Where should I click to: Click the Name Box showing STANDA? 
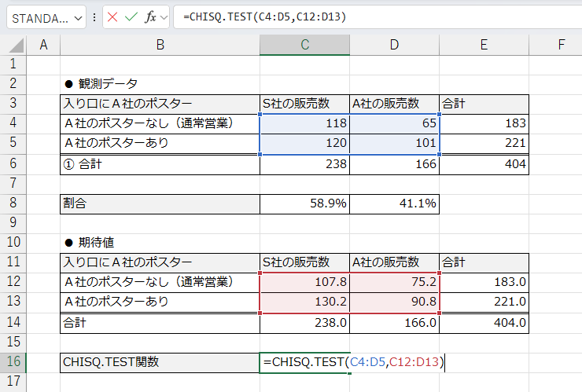(x=39, y=18)
